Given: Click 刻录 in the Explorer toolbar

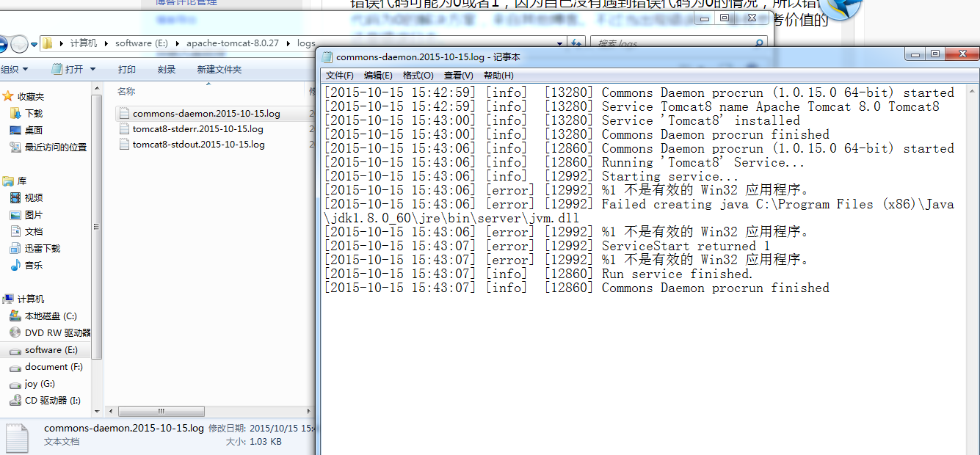Looking at the screenshot, I should point(167,70).
